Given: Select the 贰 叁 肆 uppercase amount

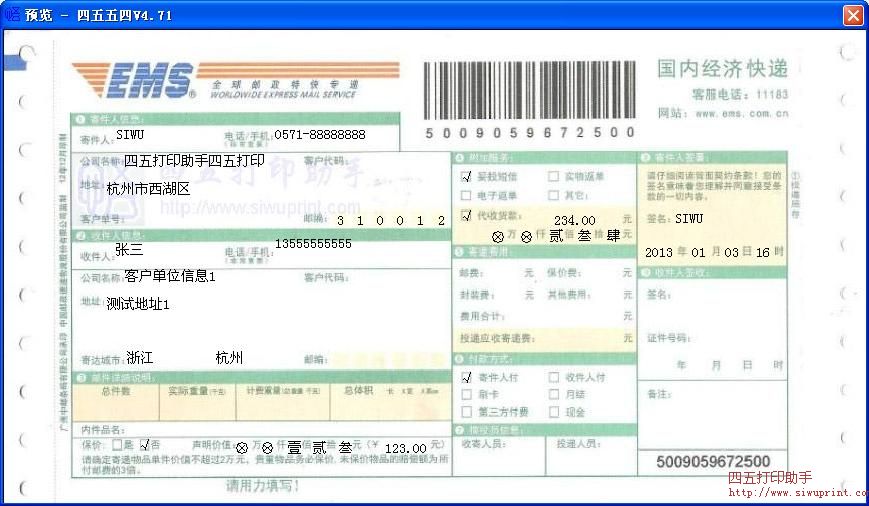Looking at the screenshot, I should tap(585, 236).
